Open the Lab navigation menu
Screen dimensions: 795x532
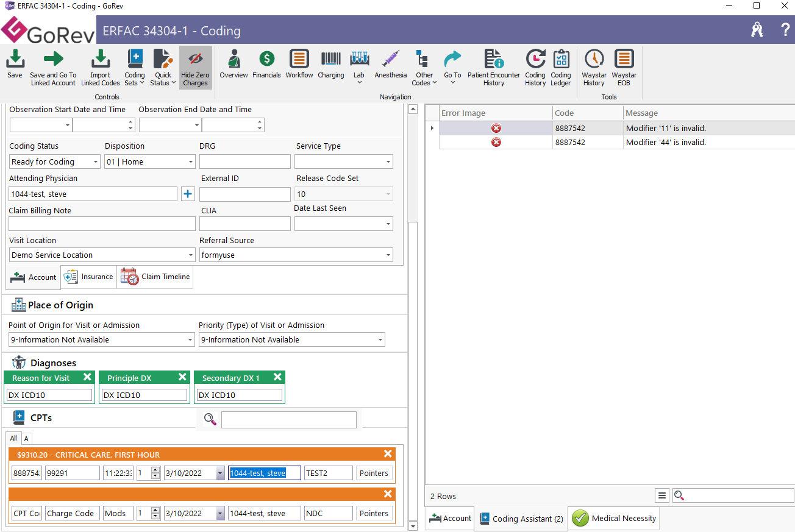click(x=359, y=68)
